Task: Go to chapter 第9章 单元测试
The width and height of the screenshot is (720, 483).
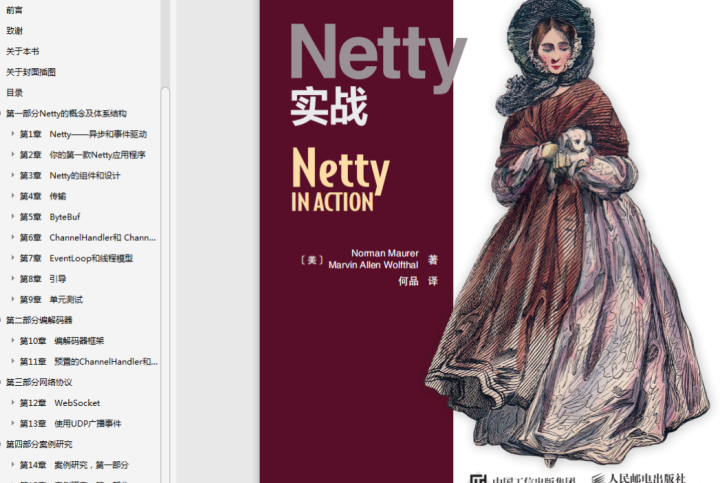Action: click(51, 299)
